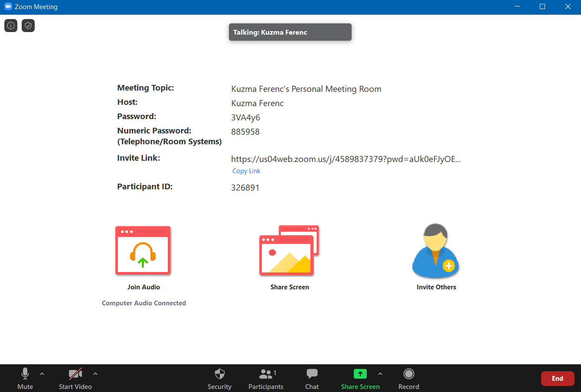Click the green shield encryption icon

pyautogui.click(x=28, y=26)
